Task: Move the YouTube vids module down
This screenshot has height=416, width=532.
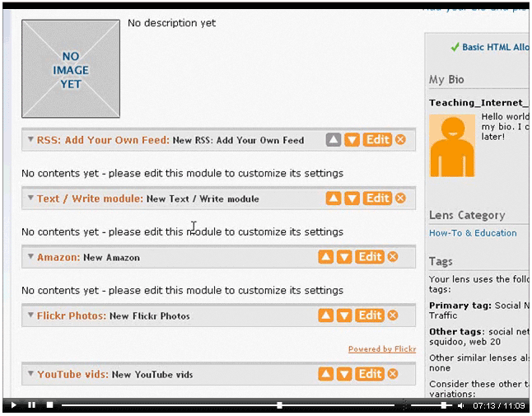Action: pyautogui.click(x=344, y=374)
